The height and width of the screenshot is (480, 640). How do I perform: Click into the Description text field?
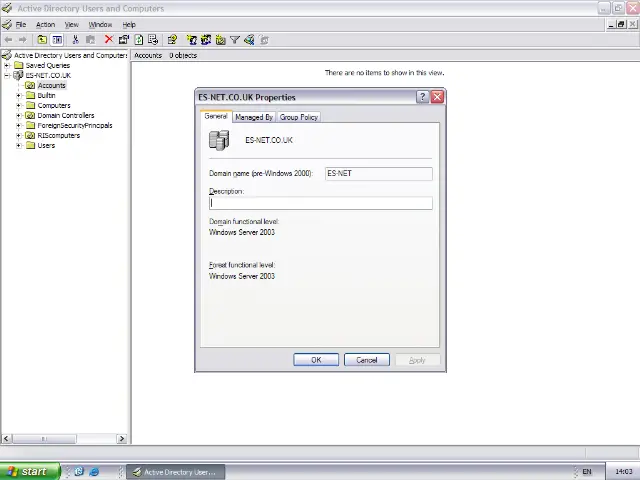[320, 203]
